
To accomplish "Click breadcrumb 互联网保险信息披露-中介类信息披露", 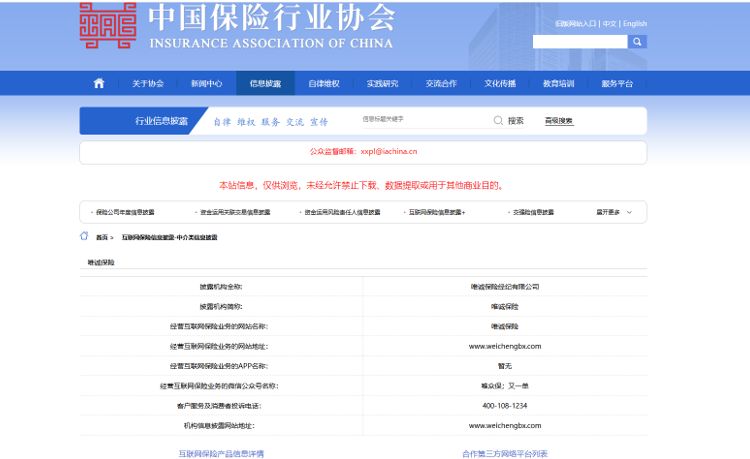I will [x=169, y=237].
